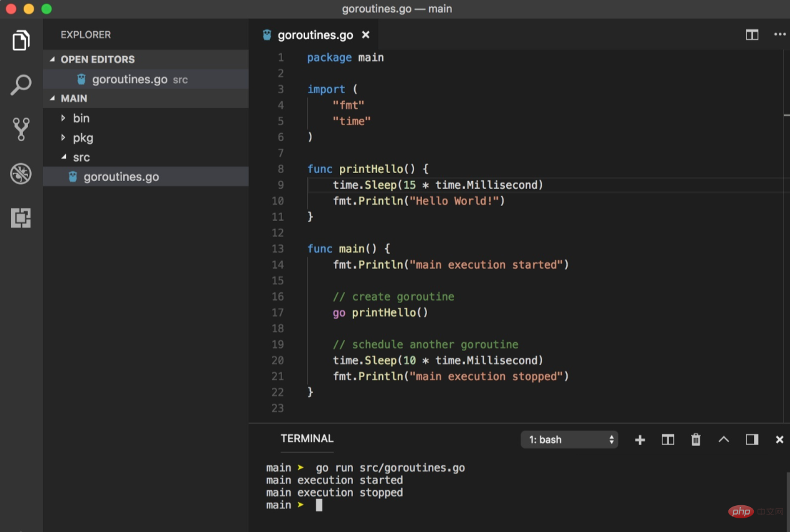
Task: Collapse the src folder
Action: click(x=81, y=157)
